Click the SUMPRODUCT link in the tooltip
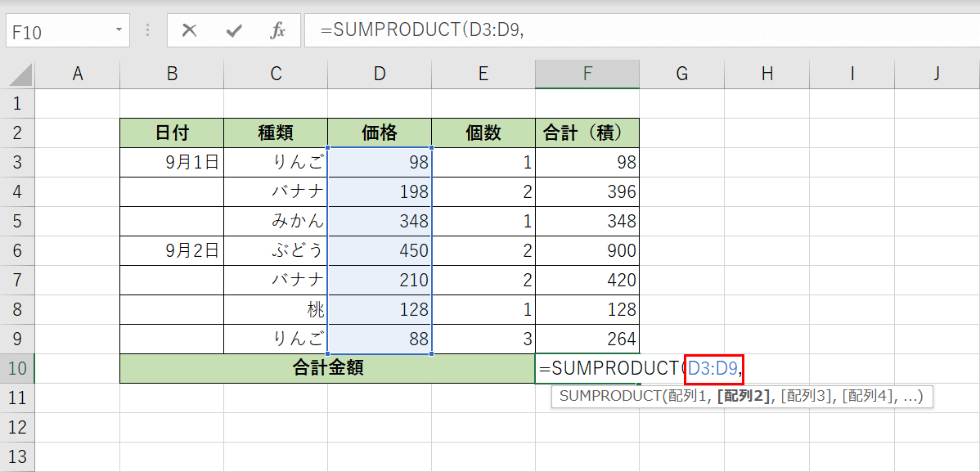The width and height of the screenshot is (980, 472). [x=609, y=396]
